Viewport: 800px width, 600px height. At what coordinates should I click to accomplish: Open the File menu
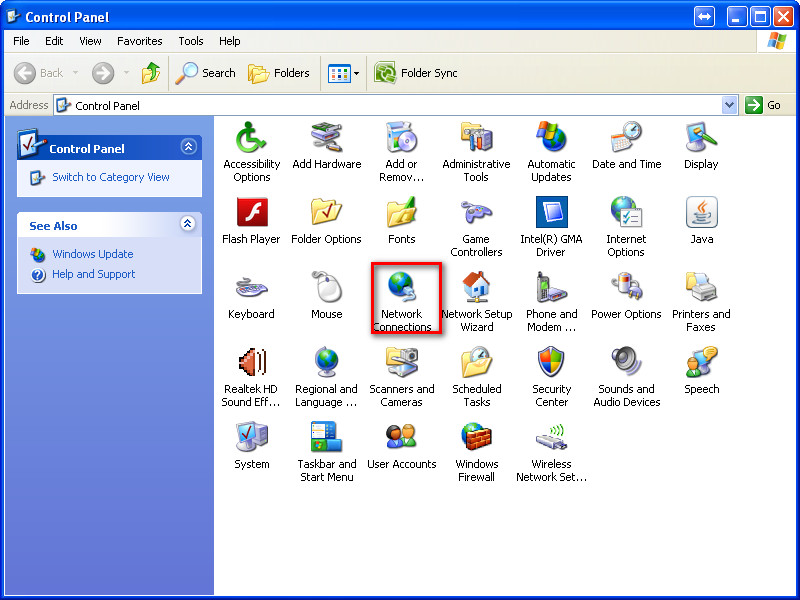21,41
